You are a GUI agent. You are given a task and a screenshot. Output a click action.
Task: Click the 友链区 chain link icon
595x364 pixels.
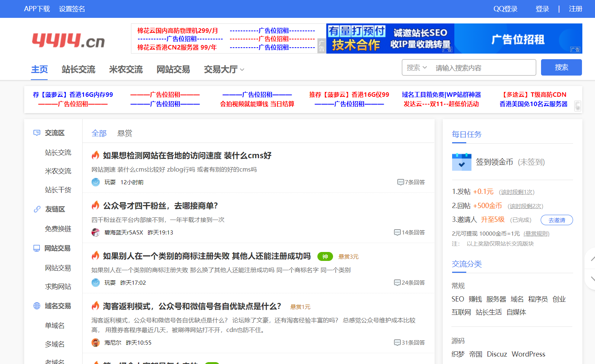[x=37, y=209]
